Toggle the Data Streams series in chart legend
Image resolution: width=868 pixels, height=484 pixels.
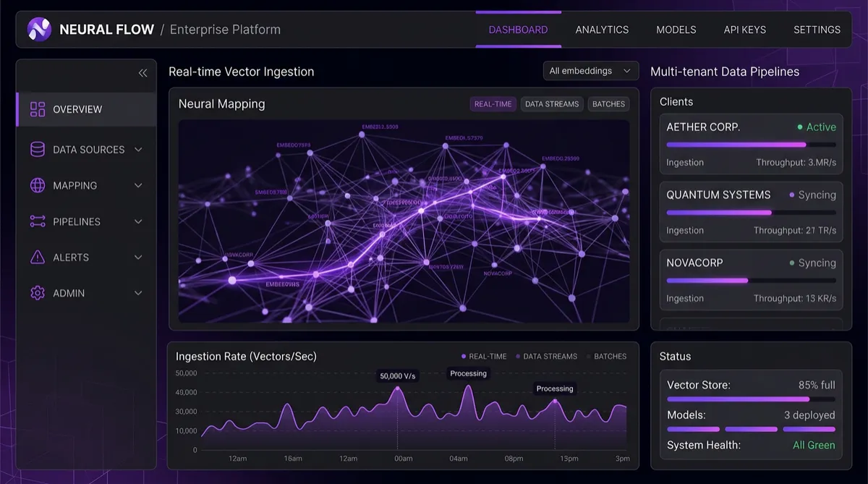coord(546,356)
